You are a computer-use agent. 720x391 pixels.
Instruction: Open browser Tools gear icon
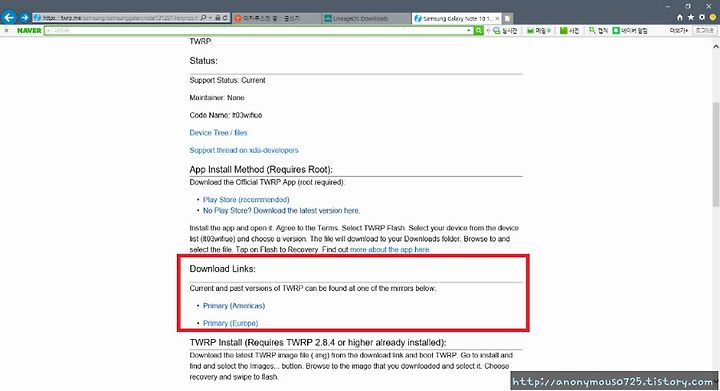click(x=702, y=17)
